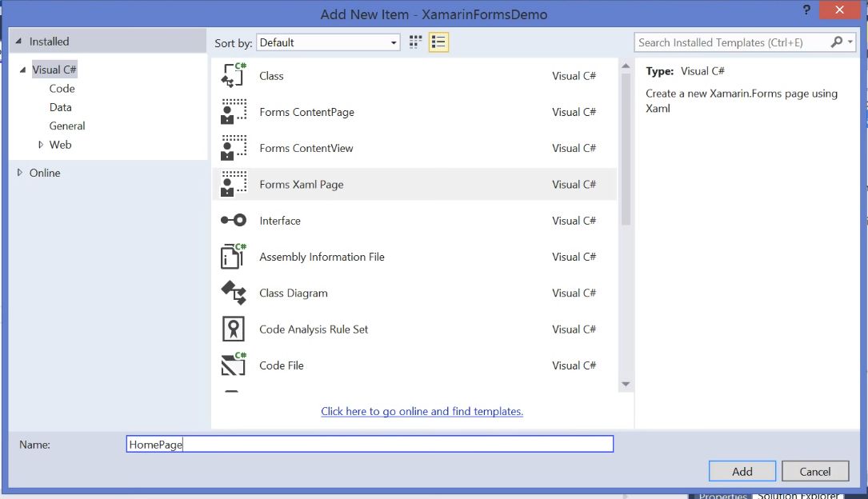This screenshot has width=868, height=499.
Task: Open the Sort by Default dropdown
Action: point(328,42)
